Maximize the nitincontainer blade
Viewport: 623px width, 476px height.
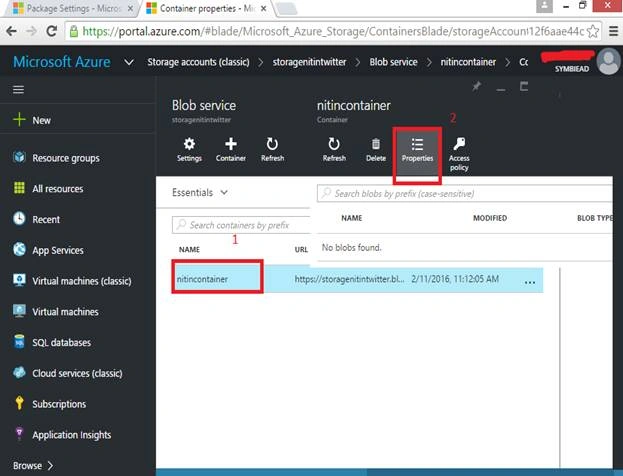pos(524,86)
